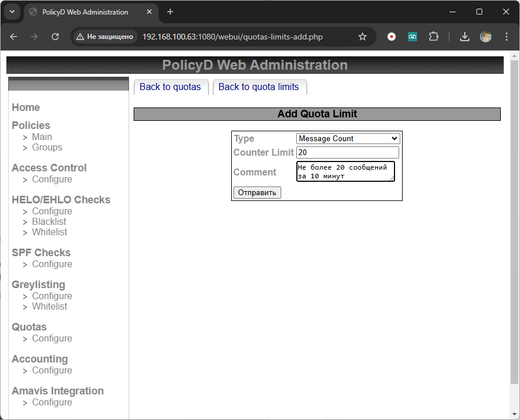Click the 'Comment' label text
Screen dimensions: 520x420
[x=254, y=172]
